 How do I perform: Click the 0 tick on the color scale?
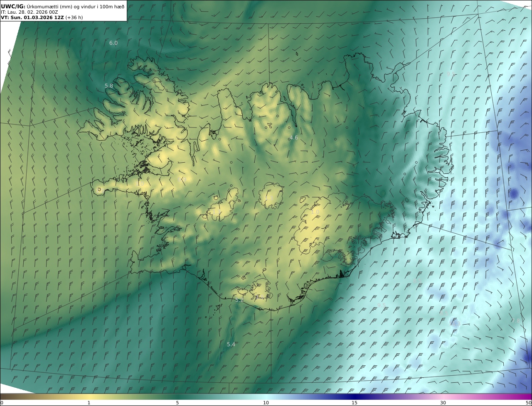(x=2, y=403)
